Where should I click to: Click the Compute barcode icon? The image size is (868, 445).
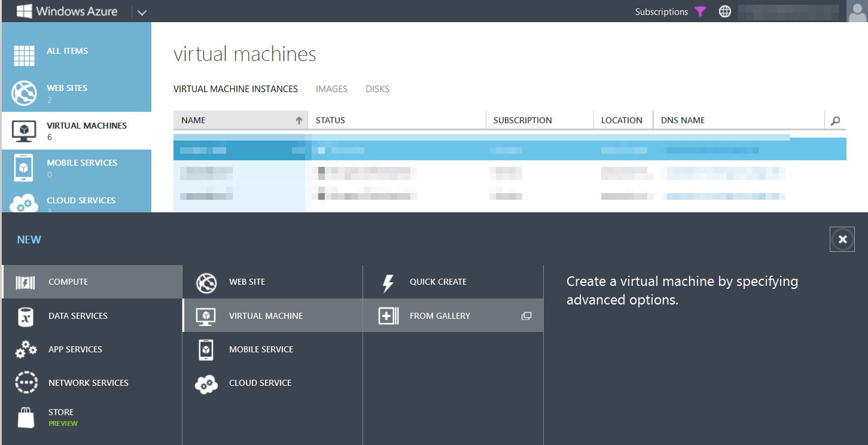click(x=26, y=282)
